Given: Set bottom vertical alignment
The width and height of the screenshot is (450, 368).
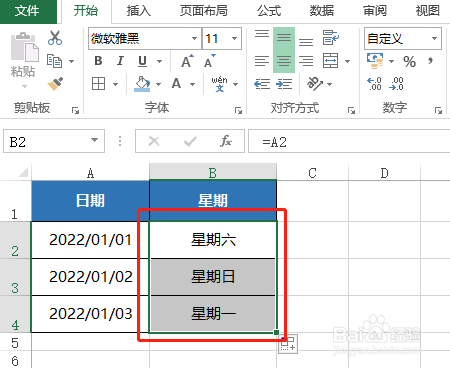Looking at the screenshot, I should click(306, 42).
